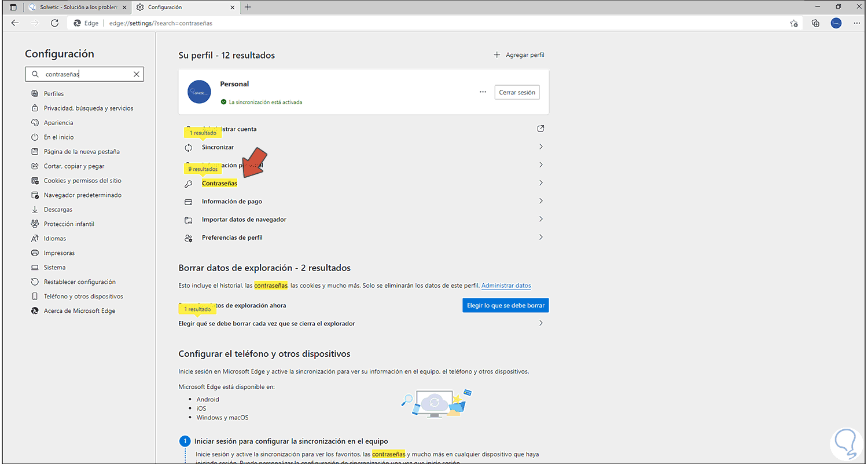This screenshot has width=868, height=464.
Task: Click the iOS list entry
Action: point(201,408)
